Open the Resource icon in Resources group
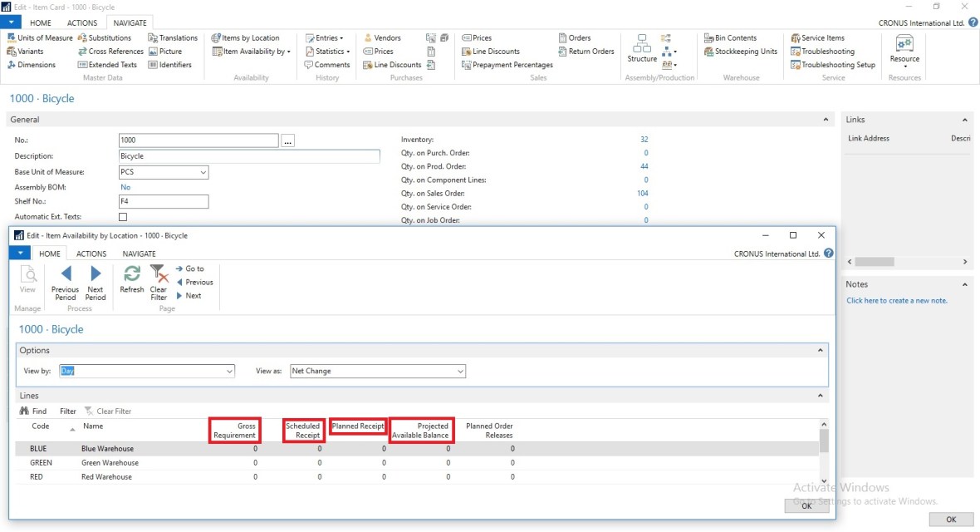 (x=904, y=43)
